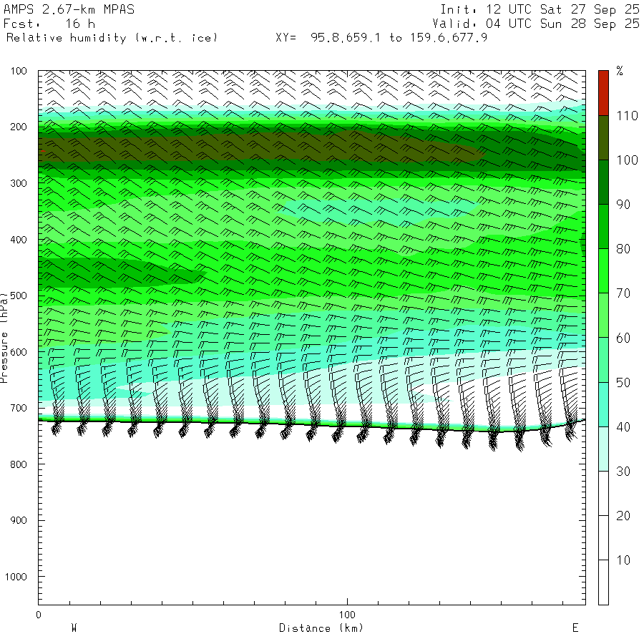This screenshot has width=644, height=644.
Task: Click the turquoise 40-50 colorbar segment
Action: coord(603,404)
